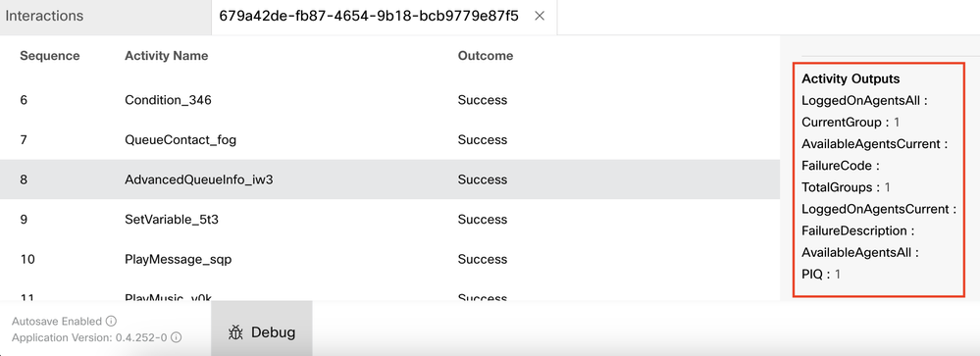Click the Success outcome of sequence 9

point(483,220)
